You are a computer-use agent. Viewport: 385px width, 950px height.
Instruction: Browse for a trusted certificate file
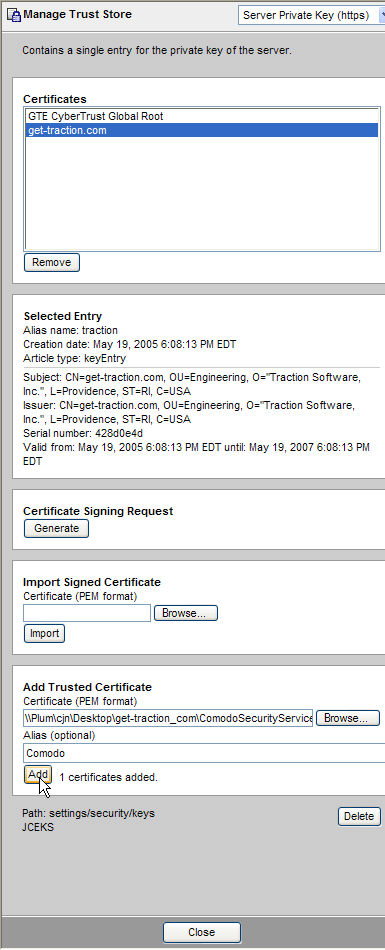pos(348,719)
